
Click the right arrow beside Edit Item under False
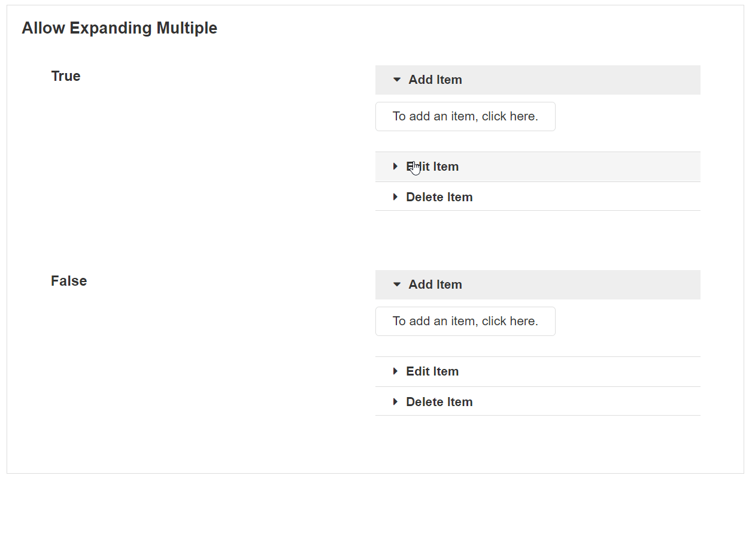pyautogui.click(x=395, y=371)
